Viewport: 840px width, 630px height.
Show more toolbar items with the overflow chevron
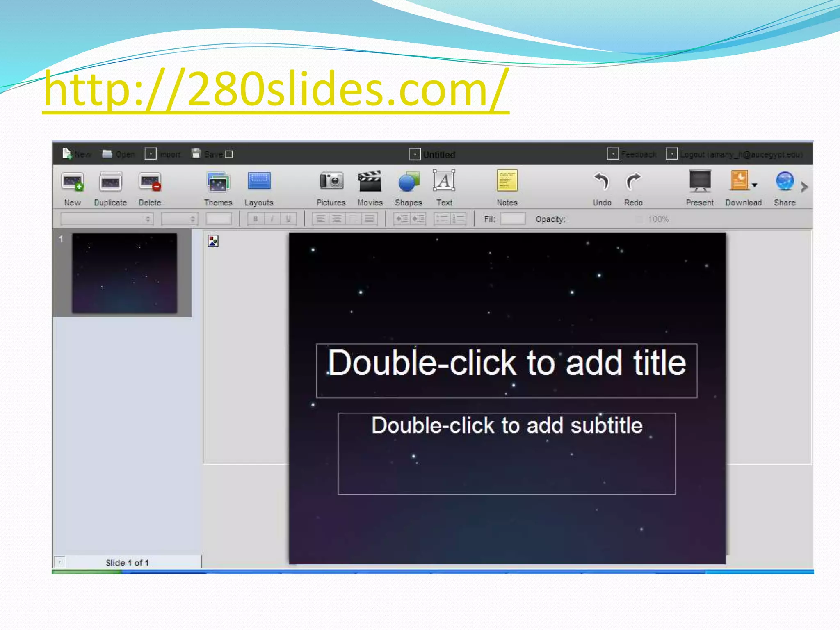804,187
